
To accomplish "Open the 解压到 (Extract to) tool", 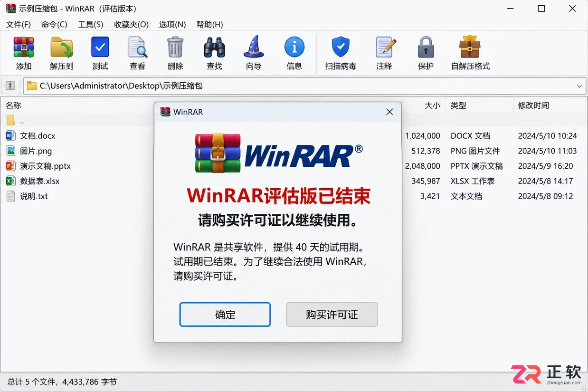I will tap(62, 48).
